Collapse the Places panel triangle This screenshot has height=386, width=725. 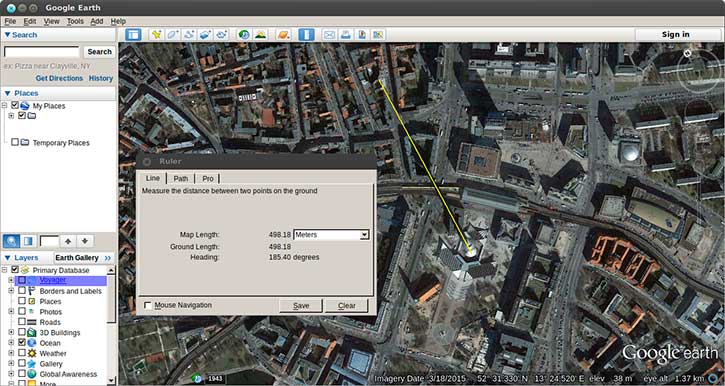coord(7,93)
